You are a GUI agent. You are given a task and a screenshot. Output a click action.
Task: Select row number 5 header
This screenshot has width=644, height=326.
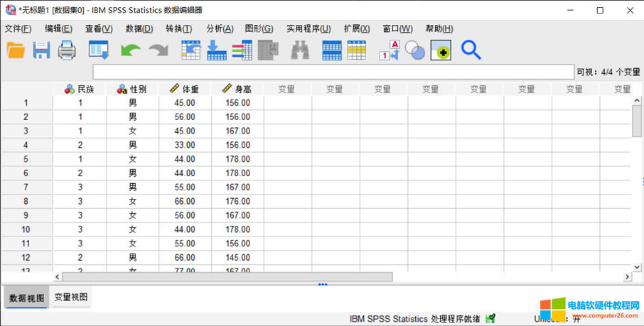26,159
